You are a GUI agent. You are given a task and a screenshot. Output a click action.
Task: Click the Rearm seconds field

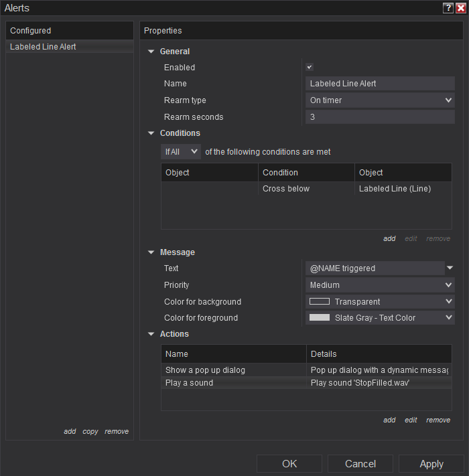point(380,117)
